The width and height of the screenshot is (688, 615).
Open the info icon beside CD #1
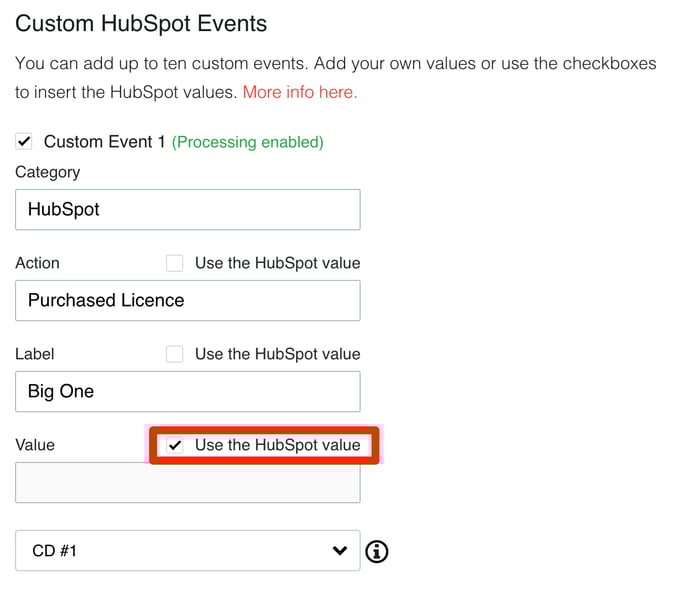coord(376,551)
